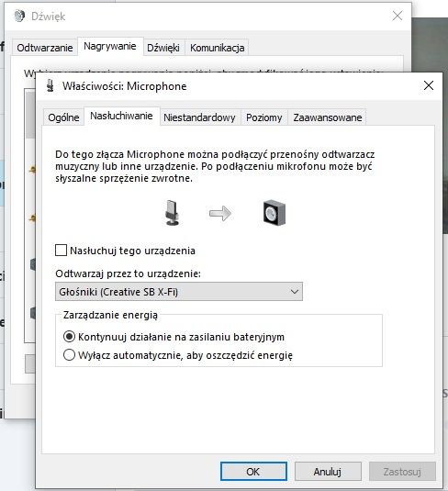This screenshot has width=448, height=491.
Task: Open the Zaawansowane tab
Action: coord(328,117)
